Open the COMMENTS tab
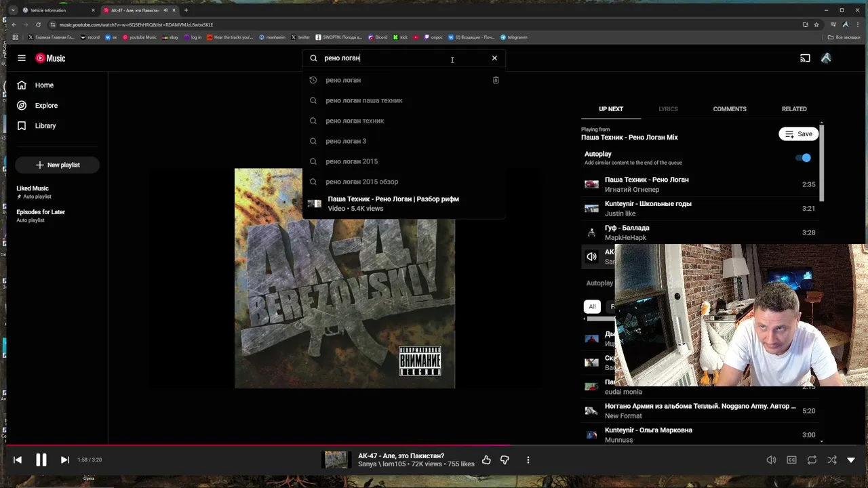This screenshot has width=868, height=488. [x=730, y=109]
